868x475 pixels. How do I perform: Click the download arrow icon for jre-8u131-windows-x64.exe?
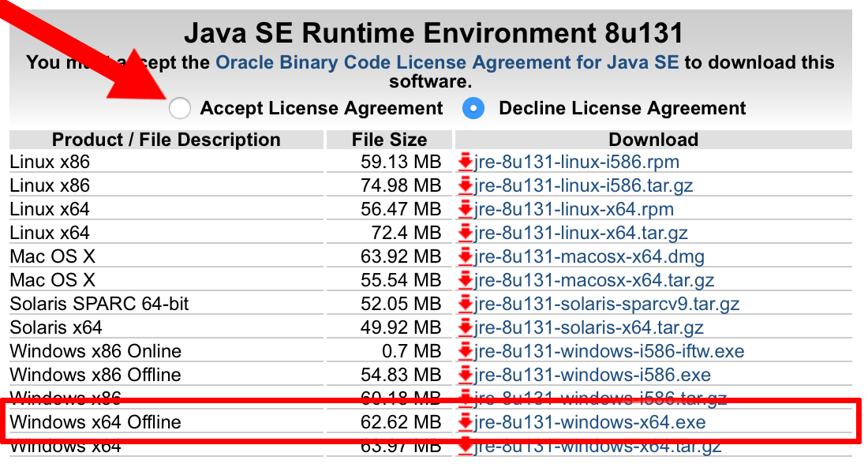pos(466,423)
